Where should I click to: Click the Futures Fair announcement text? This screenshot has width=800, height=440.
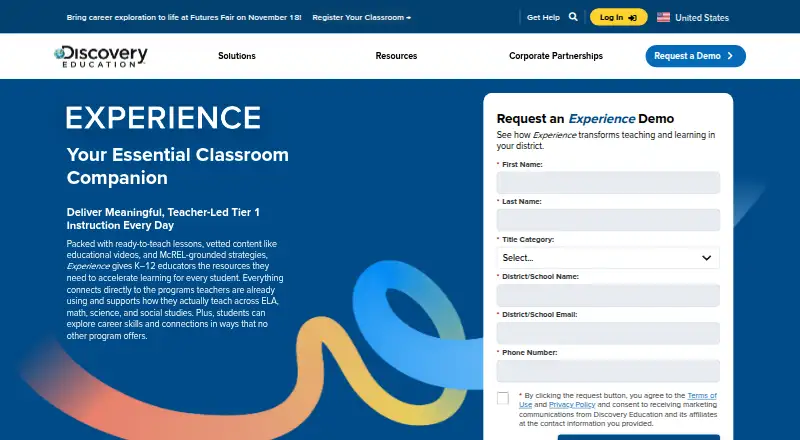coord(184,17)
